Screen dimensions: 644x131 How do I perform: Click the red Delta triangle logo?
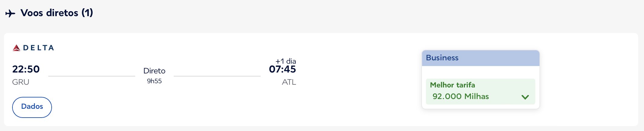click(16, 48)
